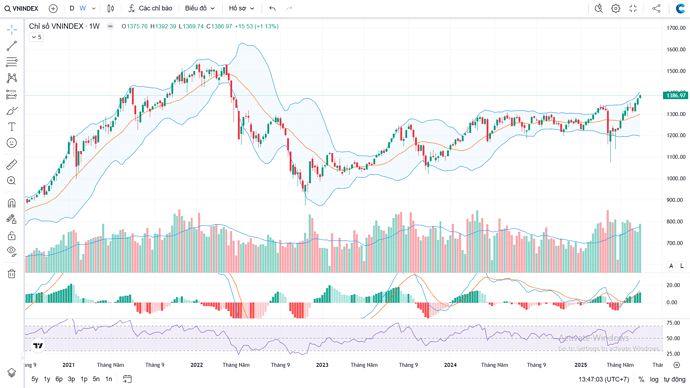This screenshot has height=388, width=690.
Task: Collapse the indicator legend showing 5
Action: point(36,37)
